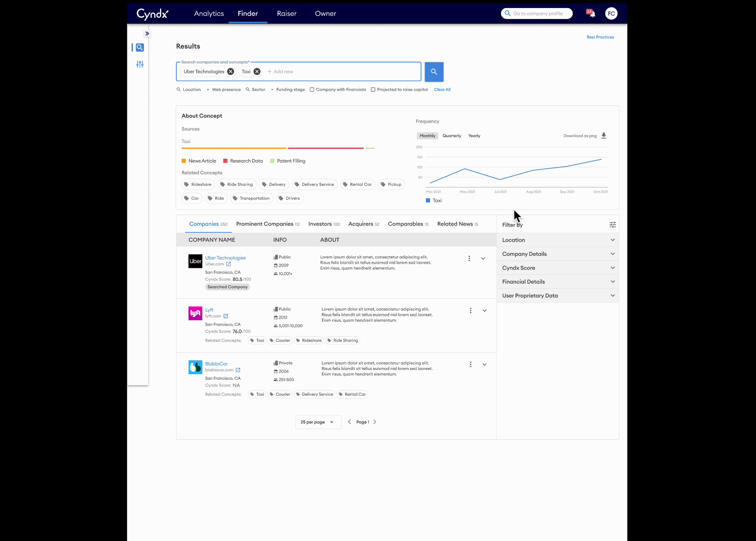Expand the Financial Details filter

[x=557, y=282]
